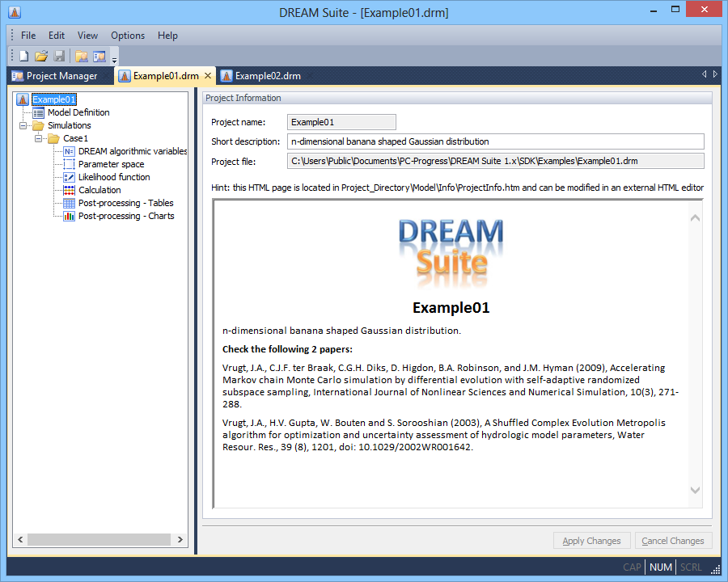Select Post-processing - Charts tree item

pyautogui.click(x=126, y=217)
